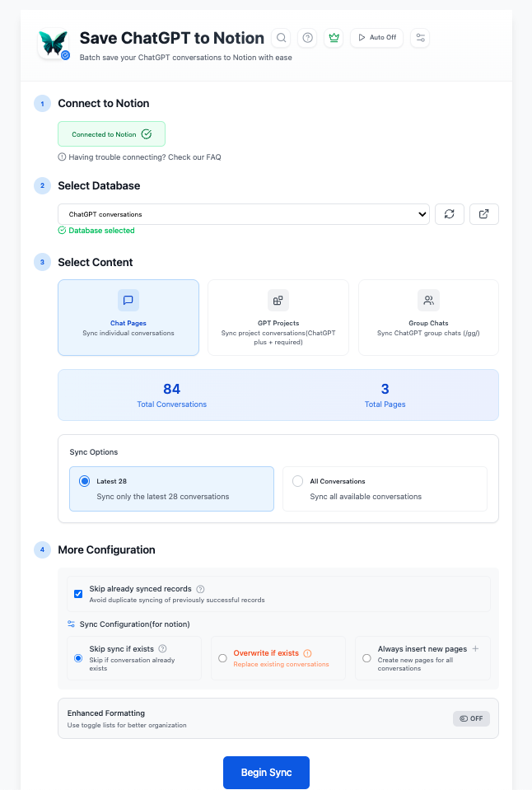This screenshot has width=532, height=790.
Task: Click the Database selected status text
Action: [x=102, y=231]
